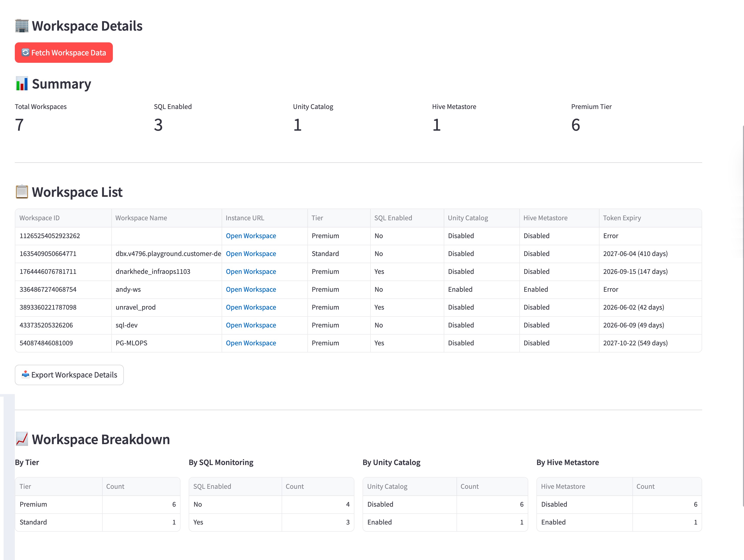
Task: Open Workspace link for PG-MLOPS row
Action: [x=250, y=343]
